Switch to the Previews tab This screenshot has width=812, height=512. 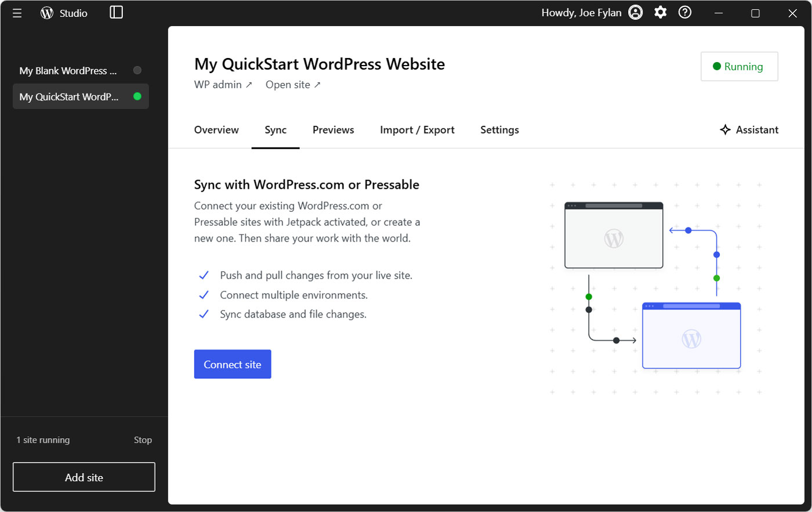pos(333,129)
